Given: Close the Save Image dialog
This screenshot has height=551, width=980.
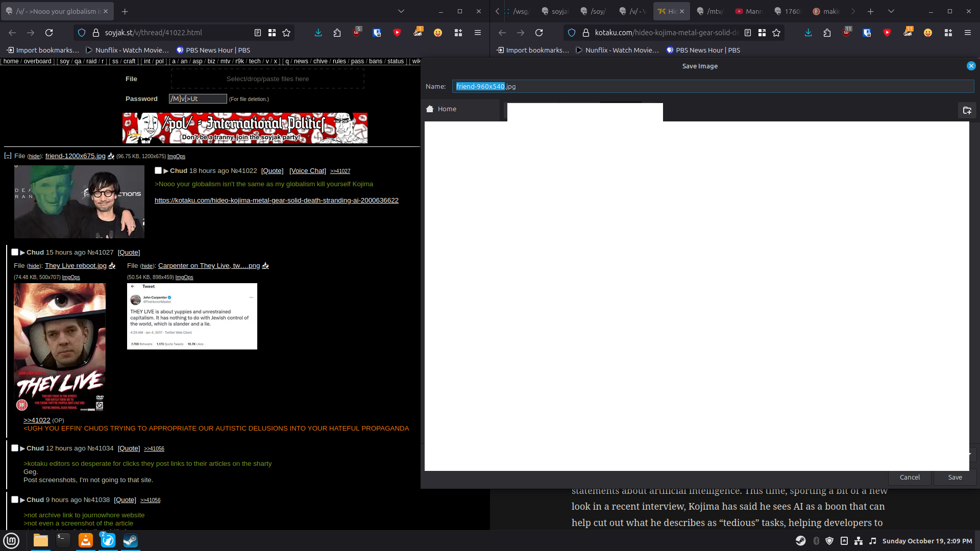Looking at the screenshot, I should point(971,66).
